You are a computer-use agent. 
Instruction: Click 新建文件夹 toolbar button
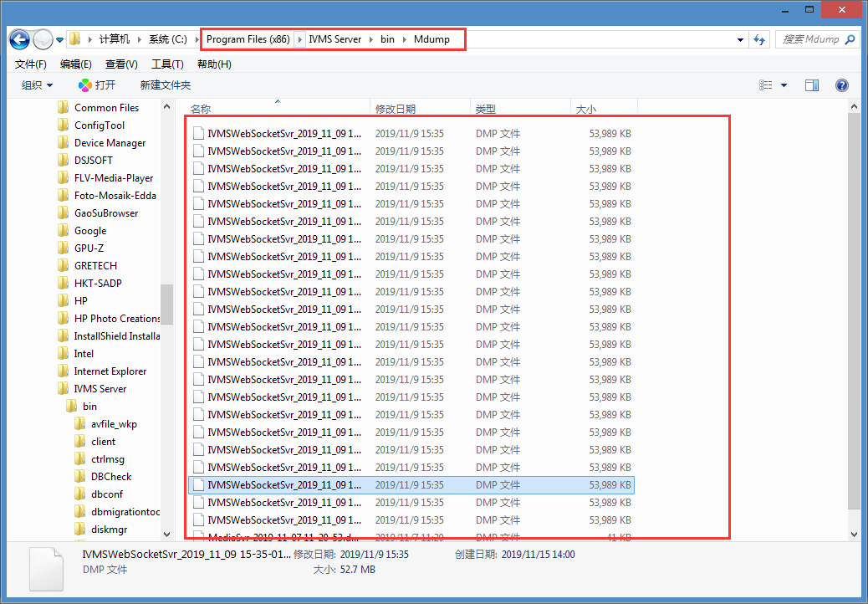click(165, 85)
